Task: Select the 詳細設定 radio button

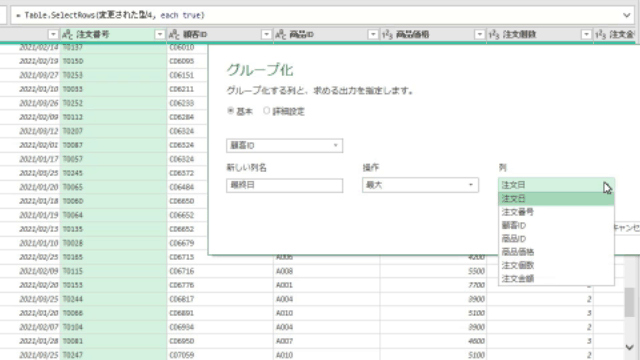Action: coord(267,111)
